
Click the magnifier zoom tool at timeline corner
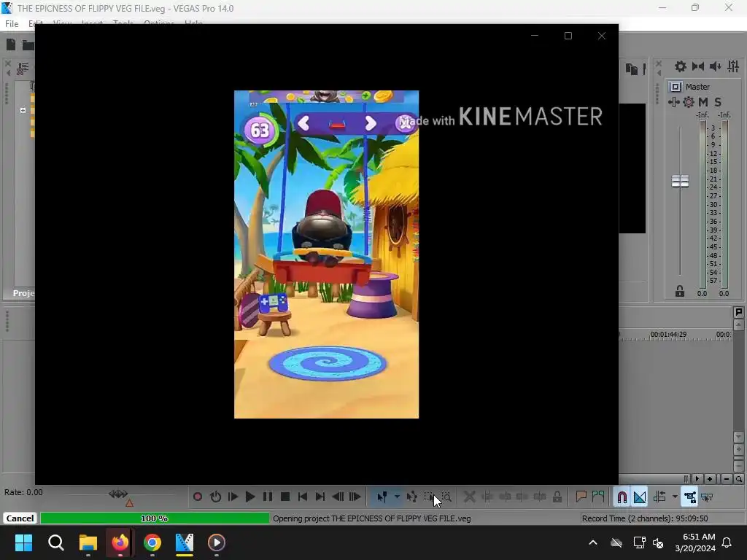(x=738, y=479)
